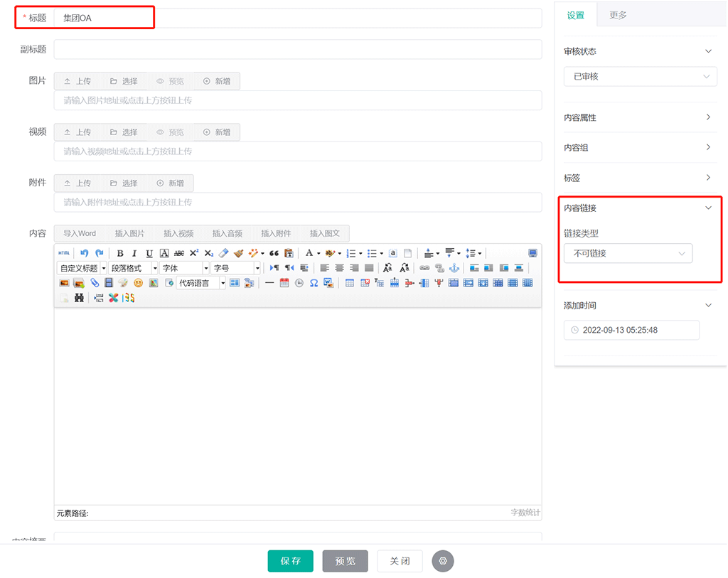The width and height of the screenshot is (728, 578).
Task: Switch editor to HTML source mode
Action: point(64,253)
